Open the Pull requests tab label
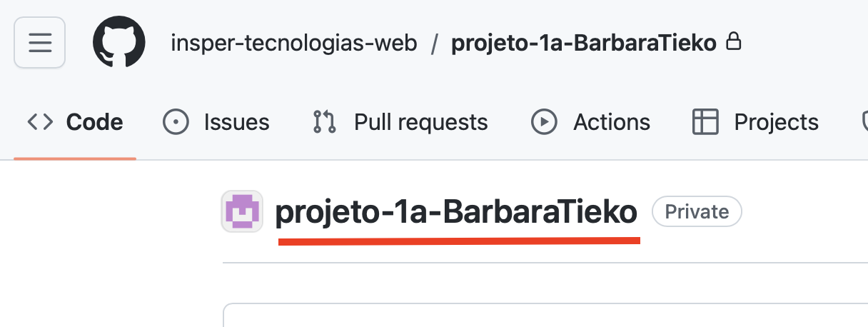The height and width of the screenshot is (327, 868). pyautogui.click(x=420, y=122)
